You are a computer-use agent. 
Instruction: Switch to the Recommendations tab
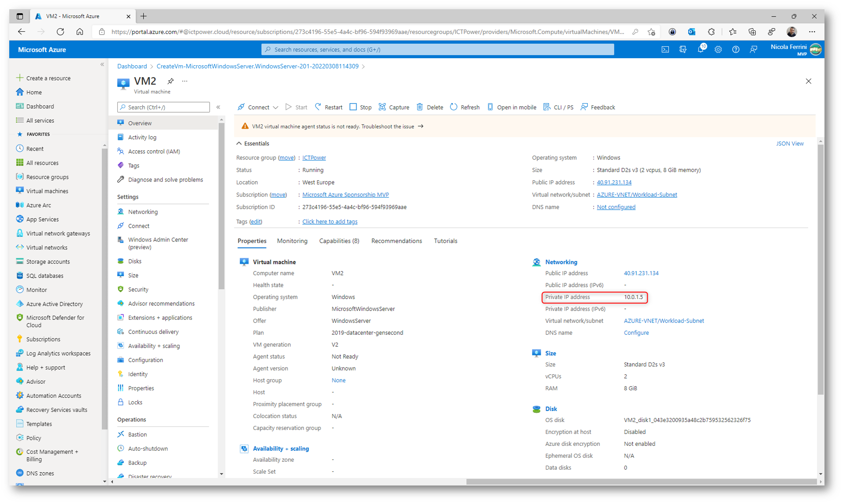[397, 241]
